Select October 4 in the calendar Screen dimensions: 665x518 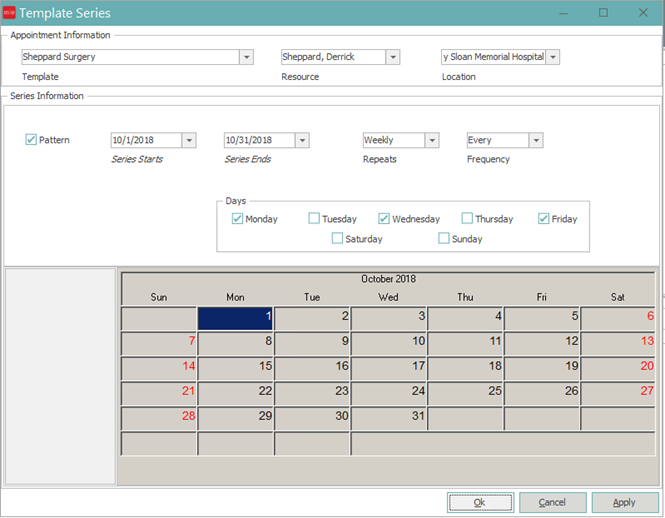pyautogui.click(x=465, y=319)
